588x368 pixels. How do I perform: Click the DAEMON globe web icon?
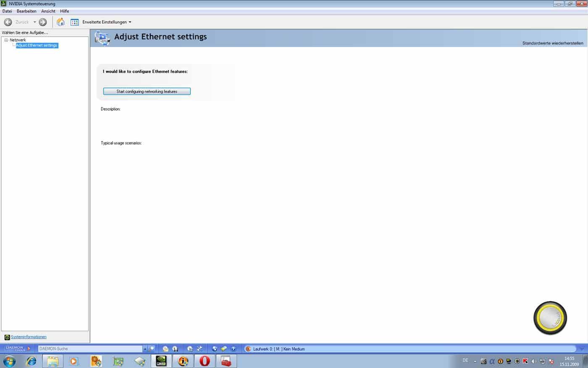pos(214,349)
